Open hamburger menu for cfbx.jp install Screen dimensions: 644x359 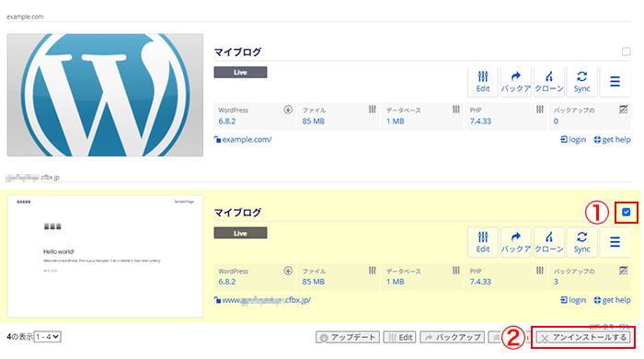point(615,242)
